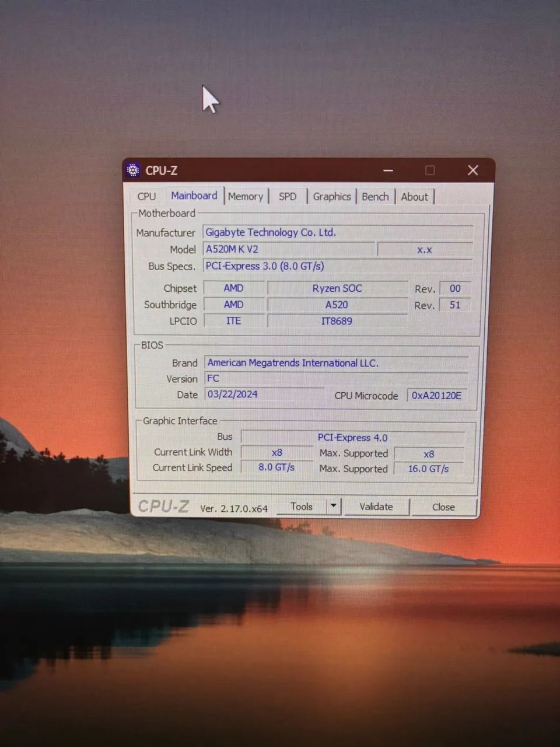
Task: Stay on the Mainboard tab
Action: (x=194, y=196)
